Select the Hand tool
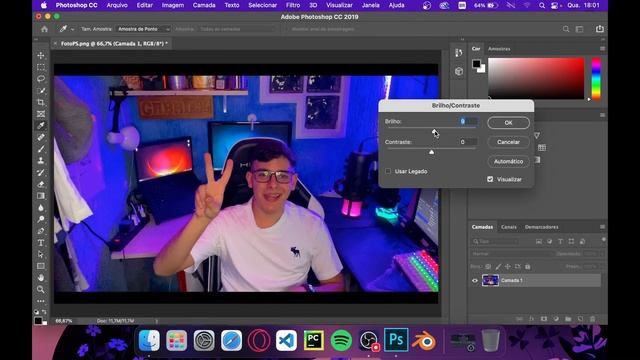 (41, 278)
